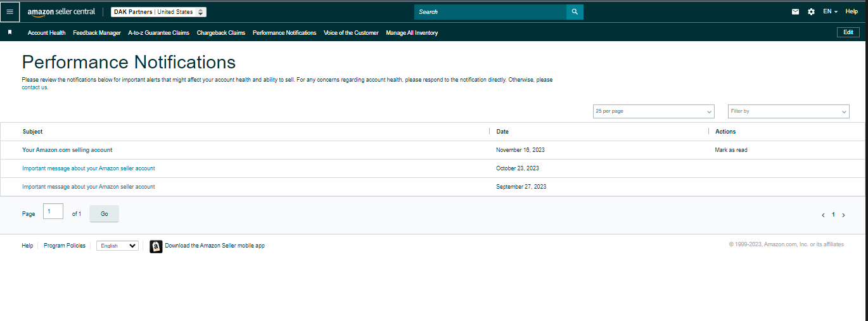Expand the 25 per page dropdown

(x=653, y=111)
